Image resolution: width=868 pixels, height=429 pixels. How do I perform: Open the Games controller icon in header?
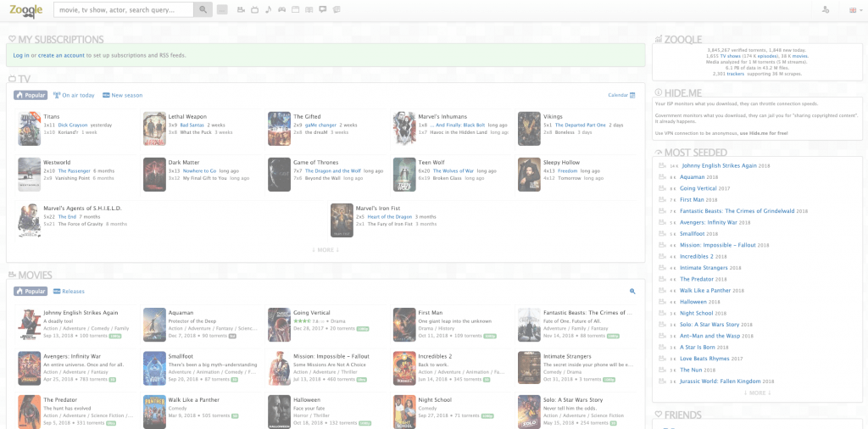281,9
